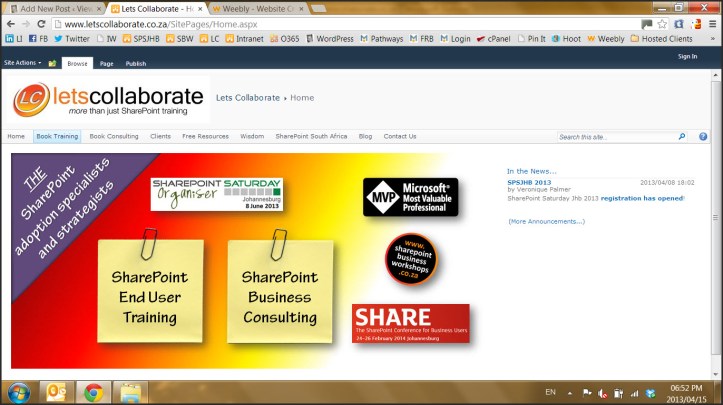Open the Site Actions dropdown
723x405 pixels.
[23, 63]
